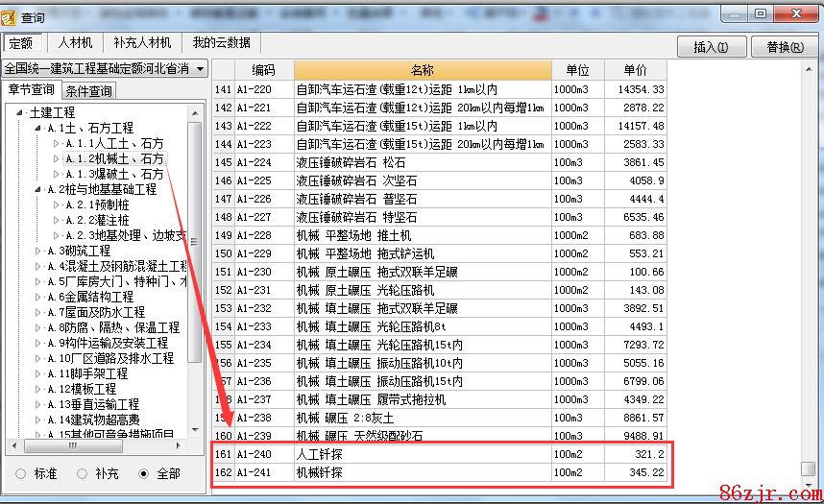Collapse the A.1土、石方工程 tree node

[x=38, y=128]
